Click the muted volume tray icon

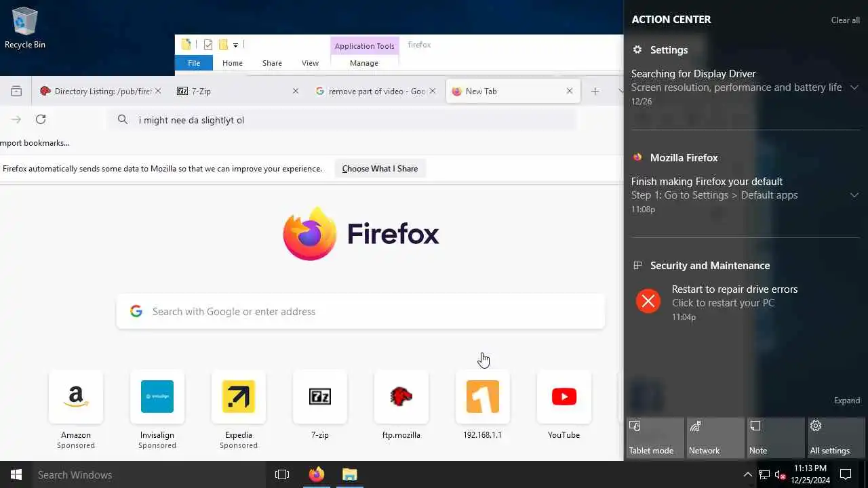(781, 474)
